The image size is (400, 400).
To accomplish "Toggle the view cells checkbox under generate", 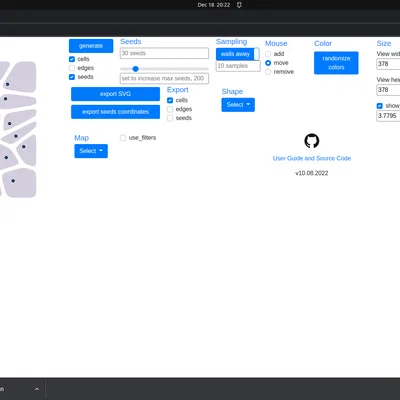I will [x=72, y=59].
